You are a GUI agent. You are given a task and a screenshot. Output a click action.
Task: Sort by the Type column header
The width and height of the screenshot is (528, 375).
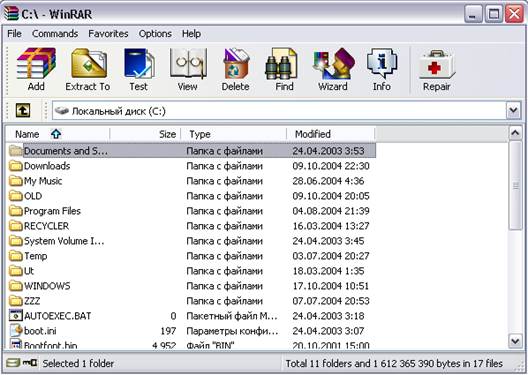click(234, 134)
